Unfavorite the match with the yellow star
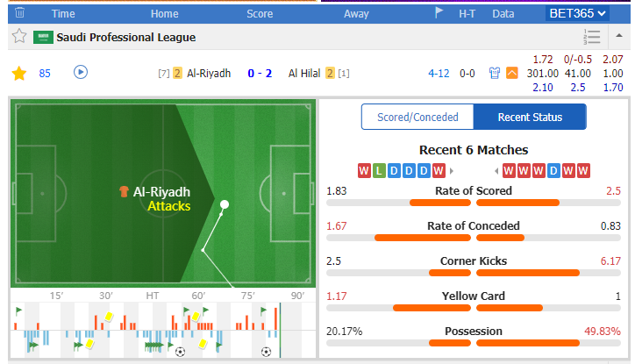 [19, 74]
